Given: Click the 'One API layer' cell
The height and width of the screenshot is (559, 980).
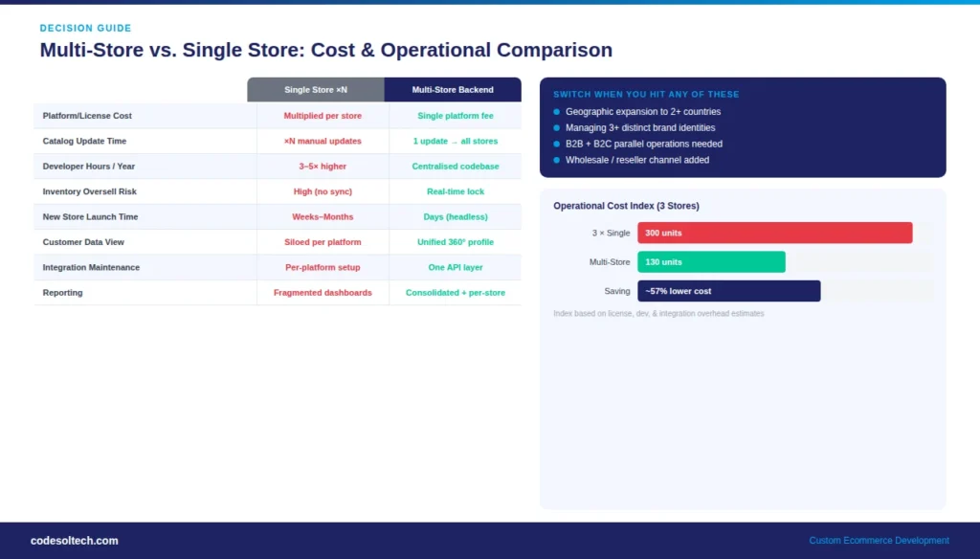Looking at the screenshot, I should coord(455,267).
